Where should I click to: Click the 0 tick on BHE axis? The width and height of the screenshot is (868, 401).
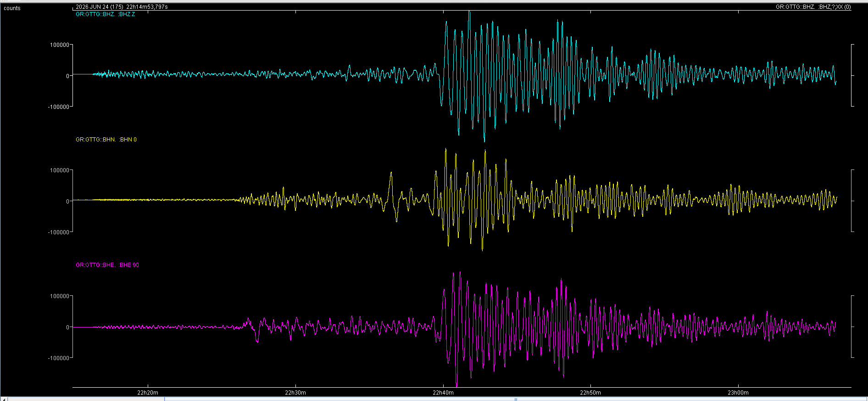point(68,327)
